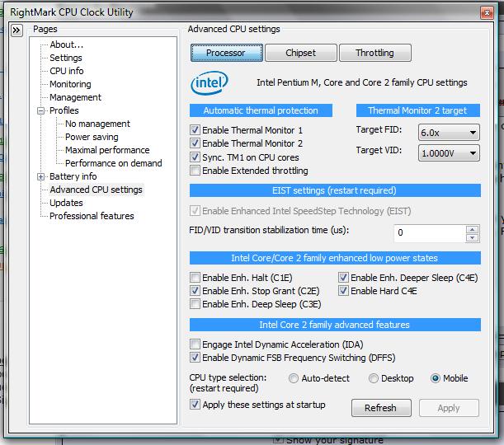The image size is (504, 445).
Task: Open the Battery info page
Action: (x=73, y=176)
